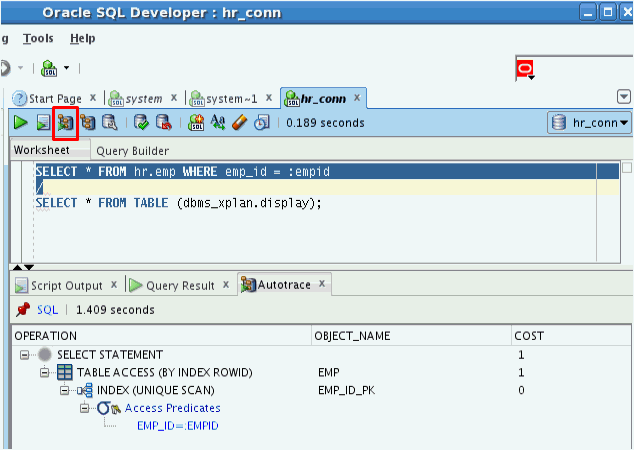Close the system tab

point(174,97)
